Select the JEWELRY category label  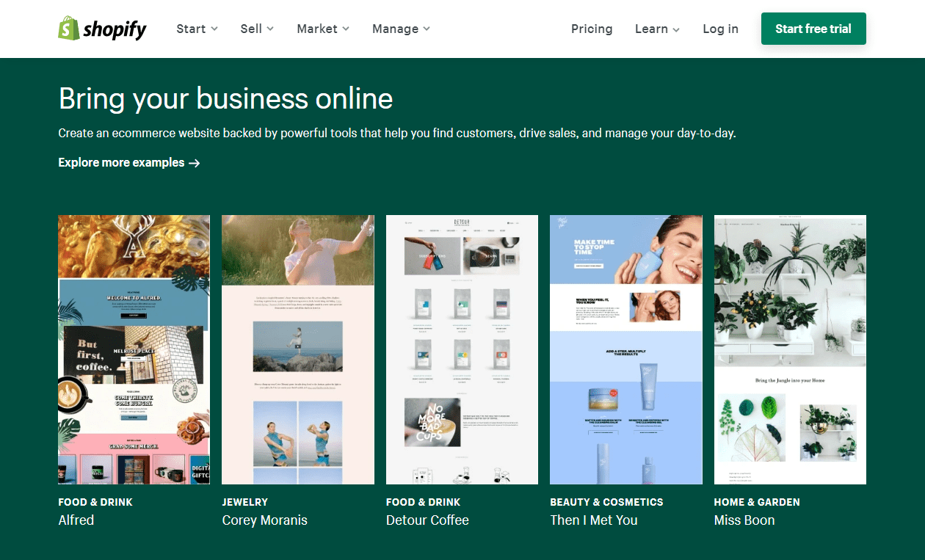pyautogui.click(x=245, y=502)
